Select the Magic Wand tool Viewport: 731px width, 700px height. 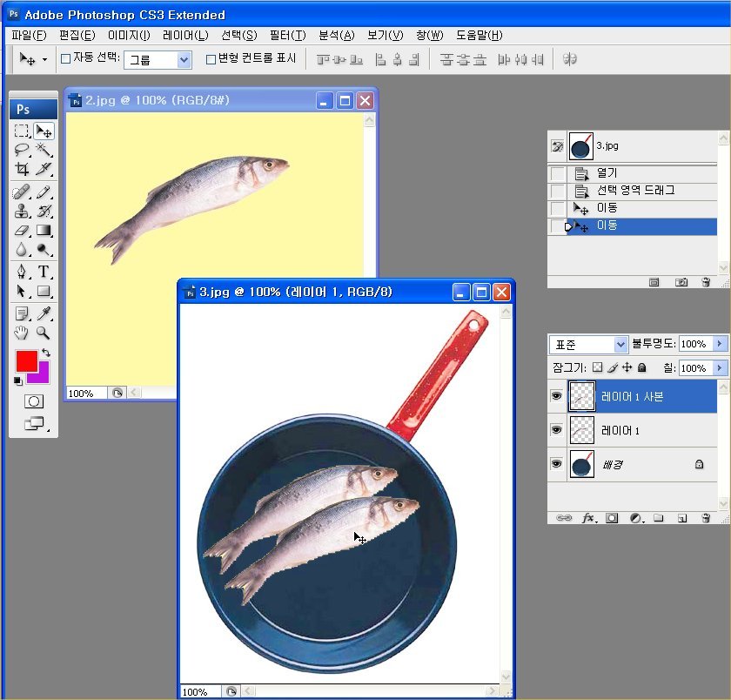[x=44, y=150]
